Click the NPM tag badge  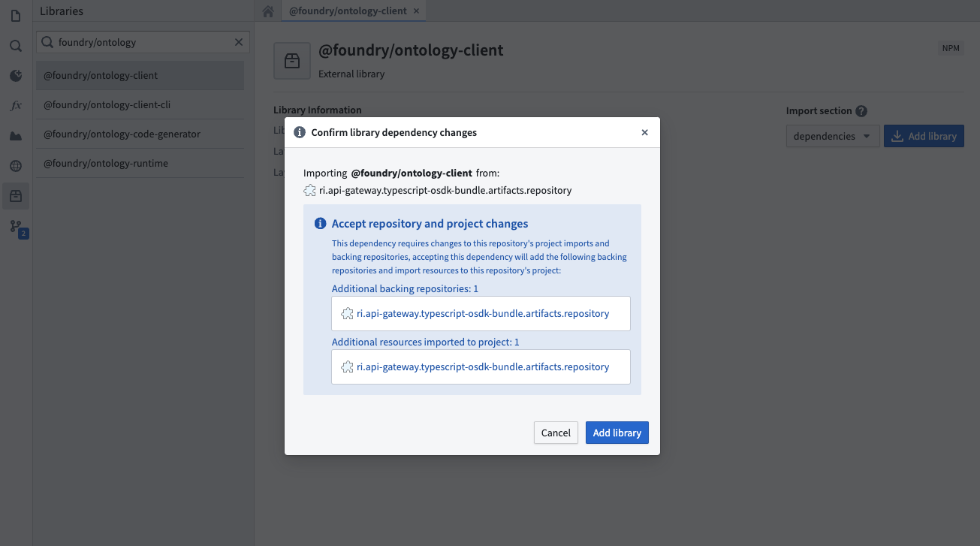click(x=951, y=48)
